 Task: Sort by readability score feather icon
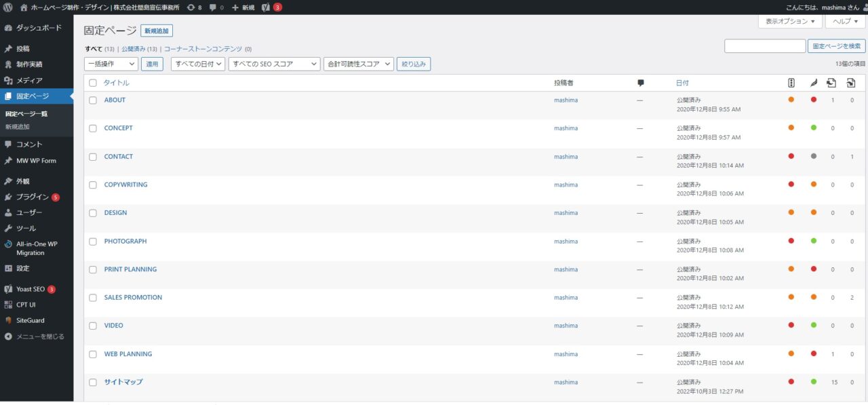tap(814, 83)
